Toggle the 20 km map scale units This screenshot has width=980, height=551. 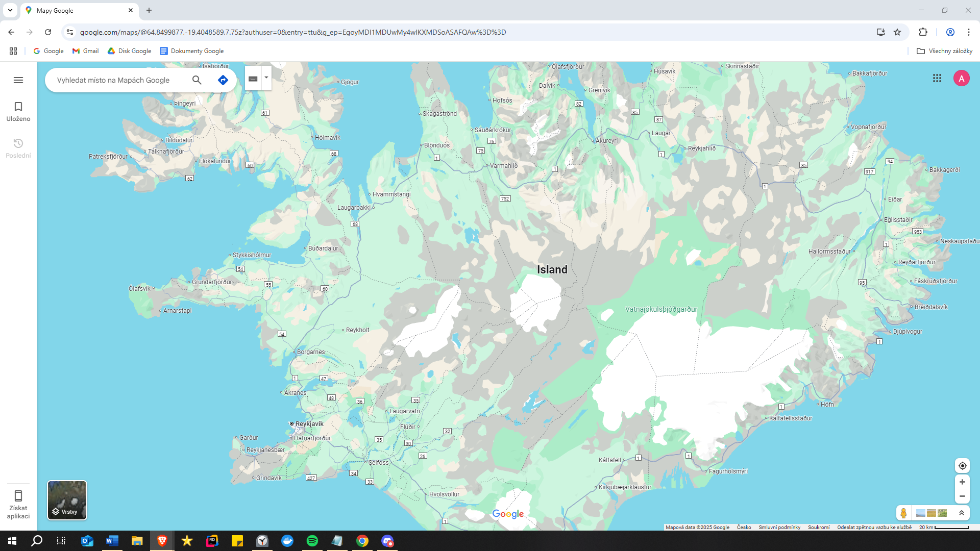pos(944,527)
